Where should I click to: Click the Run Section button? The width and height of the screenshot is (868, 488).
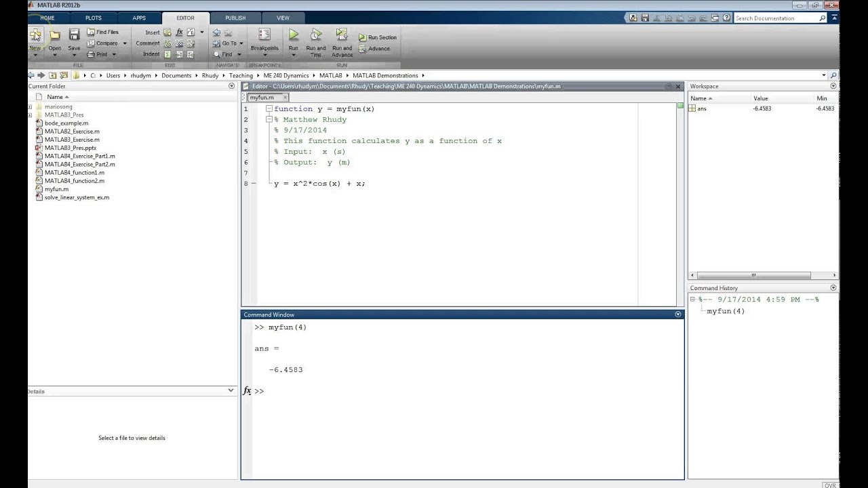click(x=378, y=37)
